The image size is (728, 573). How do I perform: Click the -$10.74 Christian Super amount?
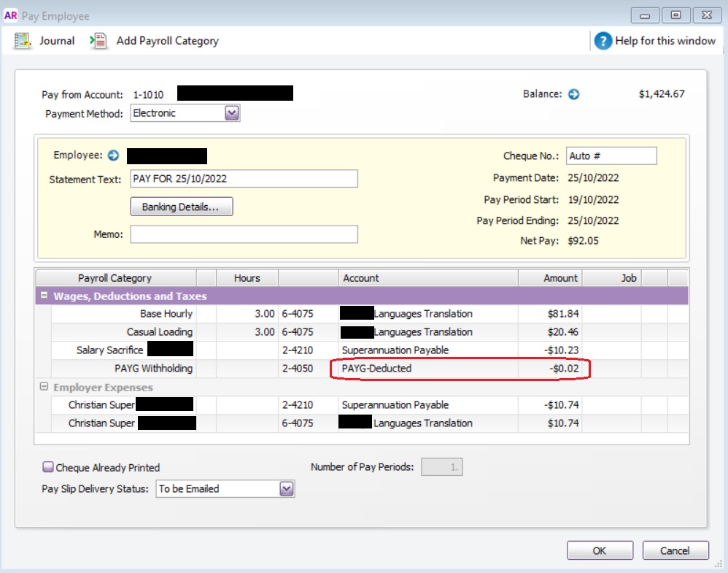pyautogui.click(x=562, y=405)
